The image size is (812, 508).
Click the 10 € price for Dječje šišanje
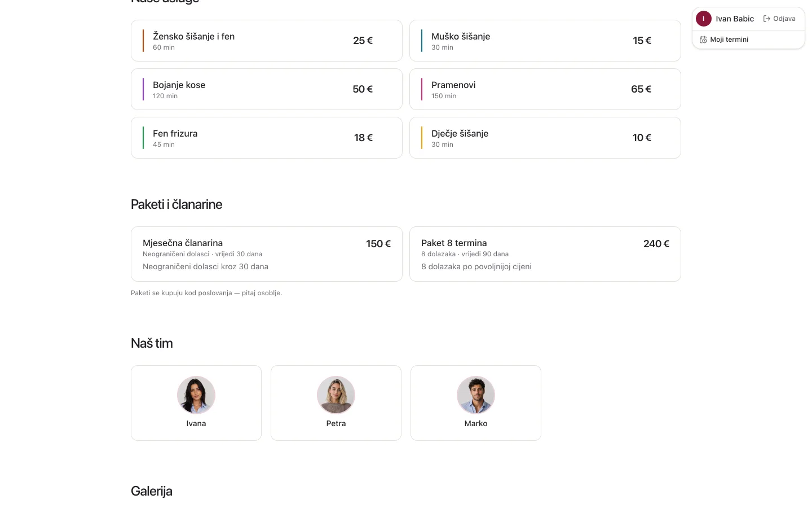[x=642, y=138]
